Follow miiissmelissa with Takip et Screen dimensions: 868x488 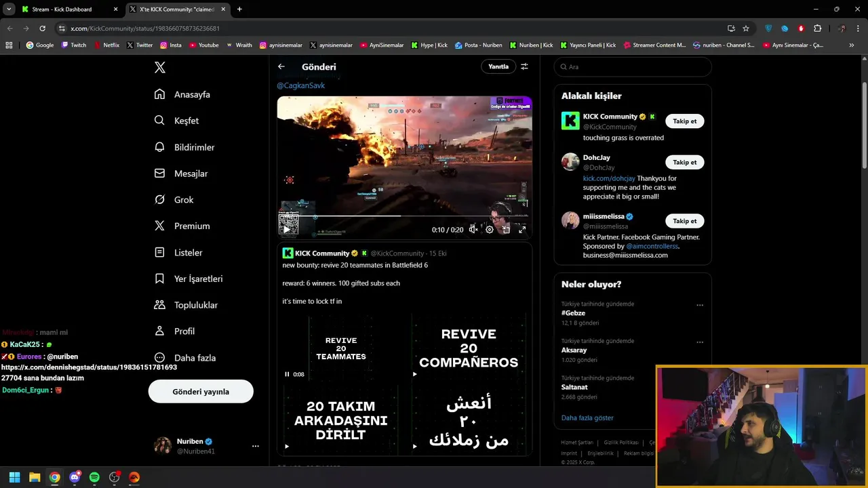click(x=684, y=221)
